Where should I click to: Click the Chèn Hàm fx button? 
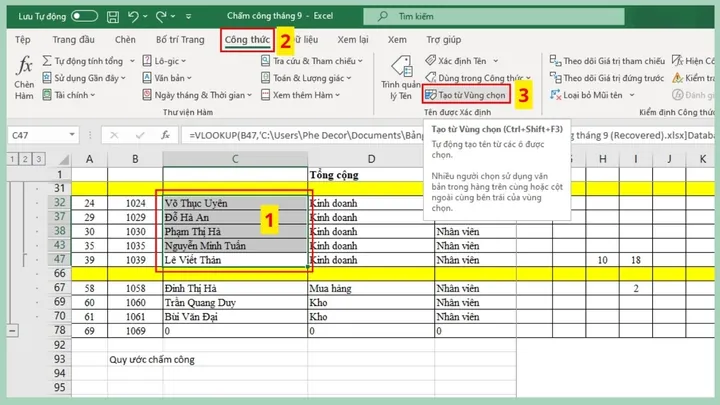[x=24, y=77]
